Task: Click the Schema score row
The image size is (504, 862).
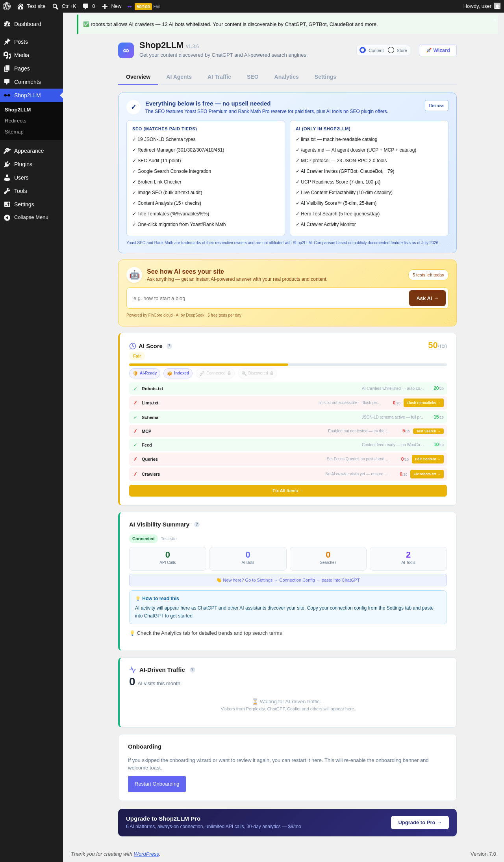Action: tap(288, 417)
